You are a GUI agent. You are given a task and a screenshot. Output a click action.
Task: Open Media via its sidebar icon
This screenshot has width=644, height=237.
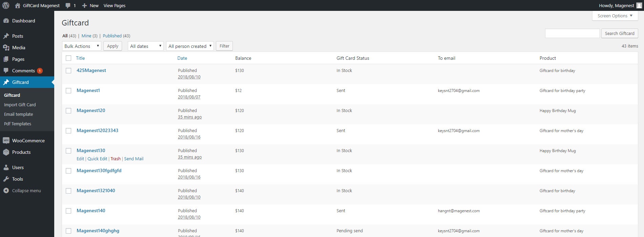point(6,48)
